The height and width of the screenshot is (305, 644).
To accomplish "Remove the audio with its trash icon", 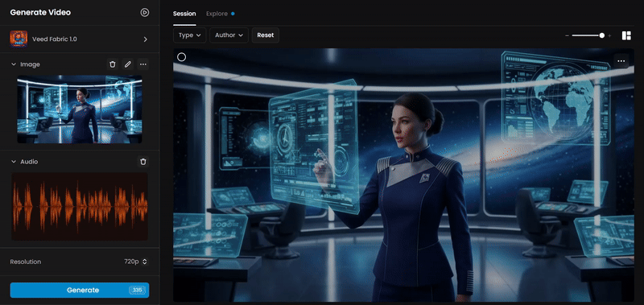I will 143,162.
